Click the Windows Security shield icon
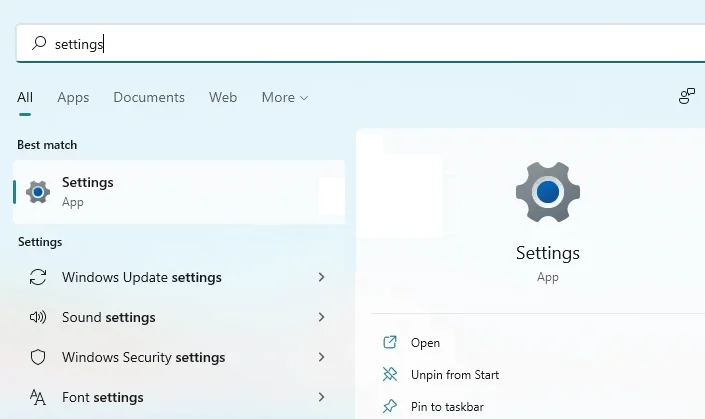 point(38,357)
